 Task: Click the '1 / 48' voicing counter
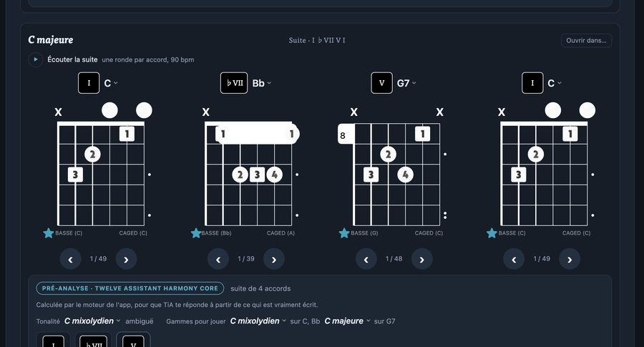coord(394,259)
